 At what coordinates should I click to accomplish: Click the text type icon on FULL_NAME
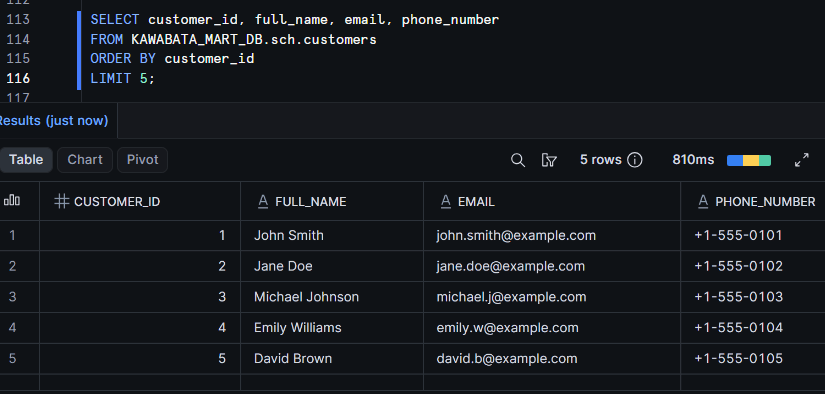tap(263, 201)
